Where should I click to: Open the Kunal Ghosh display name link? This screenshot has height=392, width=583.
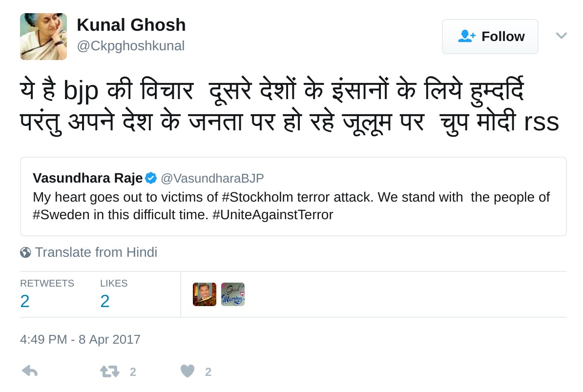click(131, 25)
